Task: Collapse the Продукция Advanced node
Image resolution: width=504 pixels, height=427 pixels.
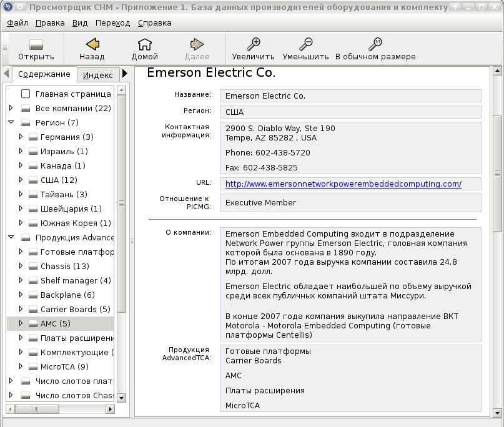Action: point(11,237)
